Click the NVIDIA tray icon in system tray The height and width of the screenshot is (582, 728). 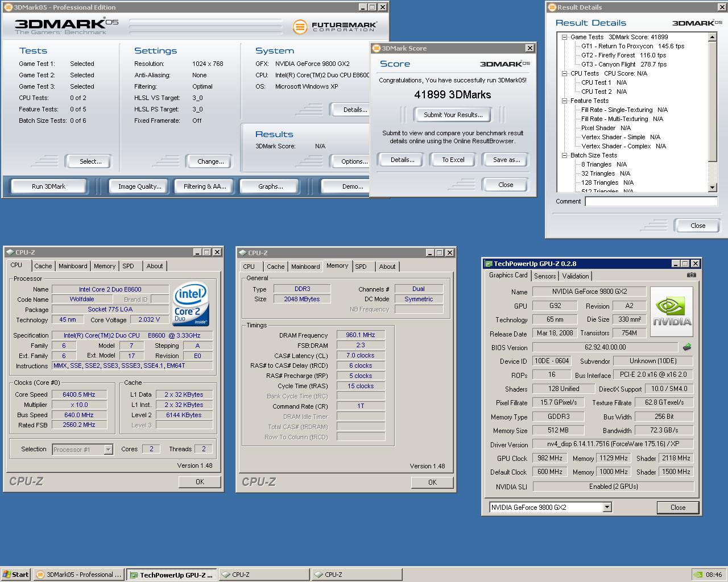698,575
